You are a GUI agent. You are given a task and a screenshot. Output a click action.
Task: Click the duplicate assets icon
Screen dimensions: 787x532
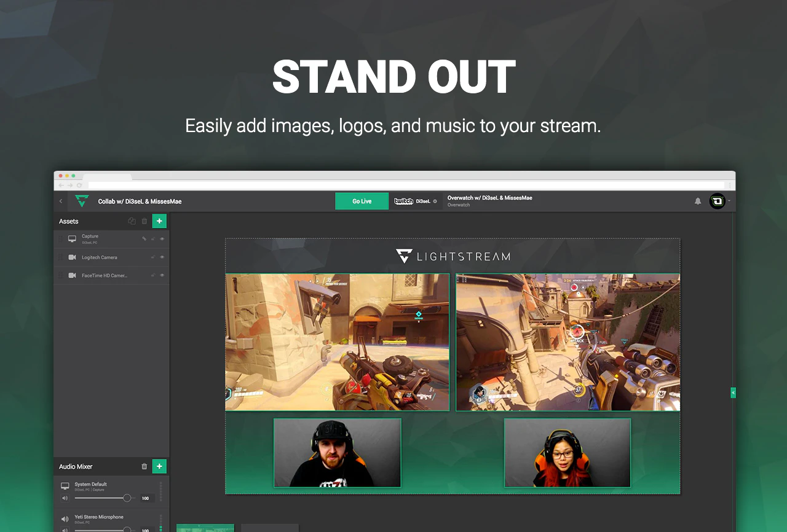pyautogui.click(x=132, y=221)
